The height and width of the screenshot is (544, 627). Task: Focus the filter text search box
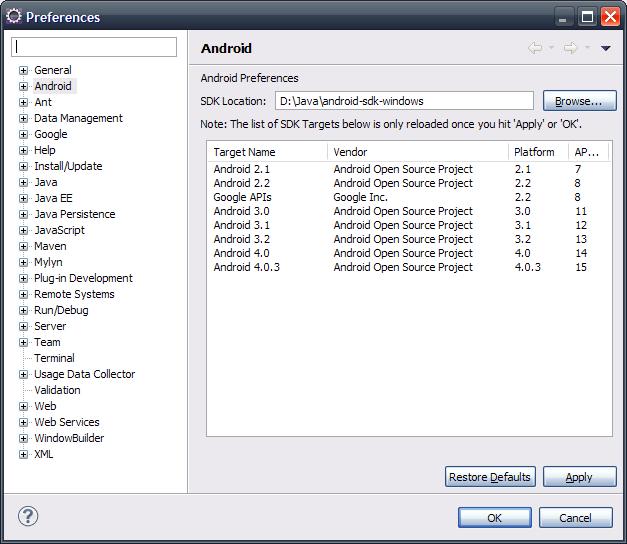tap(95, 47)
